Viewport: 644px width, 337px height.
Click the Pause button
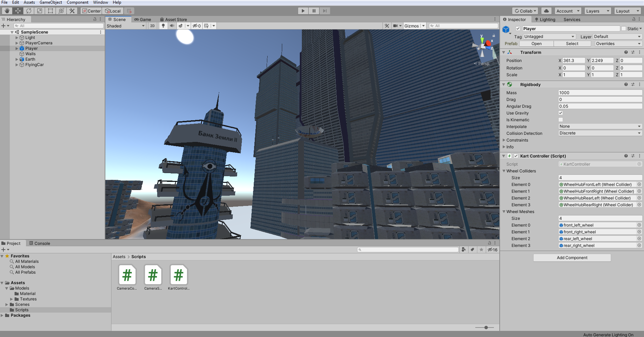(314, 11)
